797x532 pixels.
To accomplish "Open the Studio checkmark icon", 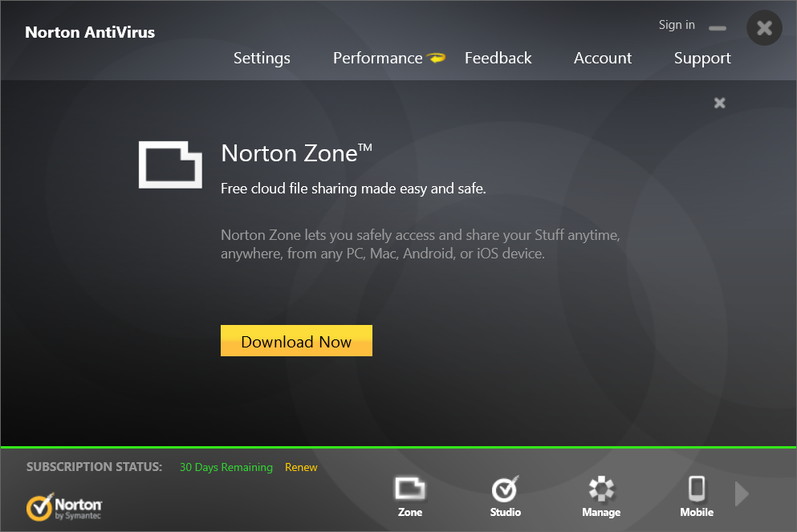I will 505,489.
